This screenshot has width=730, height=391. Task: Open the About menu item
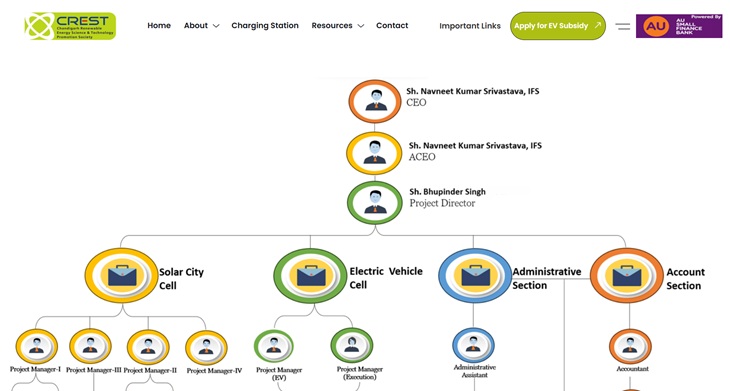(x=196, y=26)
